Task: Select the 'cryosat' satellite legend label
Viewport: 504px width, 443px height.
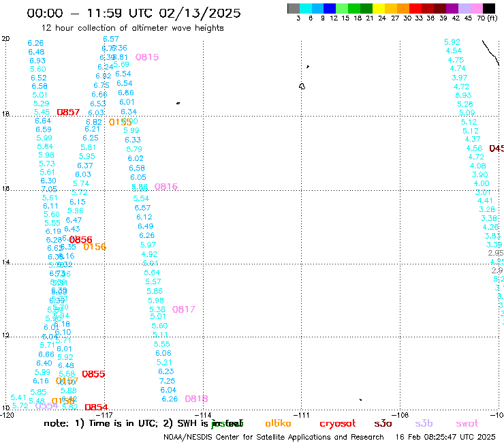Action: pos(338,423)
